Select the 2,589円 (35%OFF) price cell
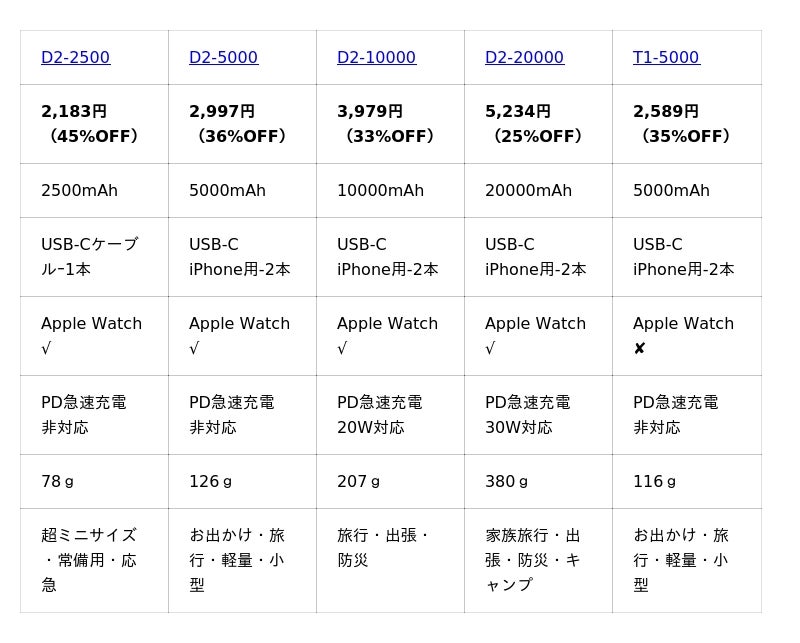The image size is (800, 643). pyautogui.click(x=682, y=124)
